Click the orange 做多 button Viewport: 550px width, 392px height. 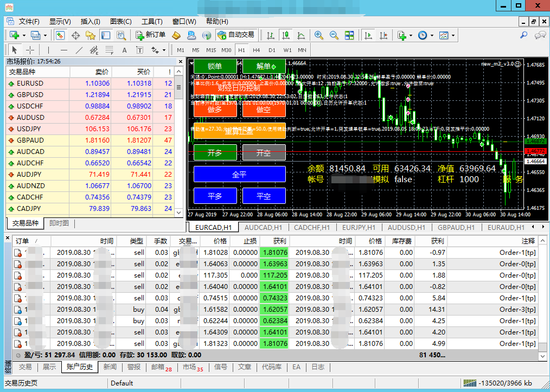pyautogui.click(x=215, y=109)
